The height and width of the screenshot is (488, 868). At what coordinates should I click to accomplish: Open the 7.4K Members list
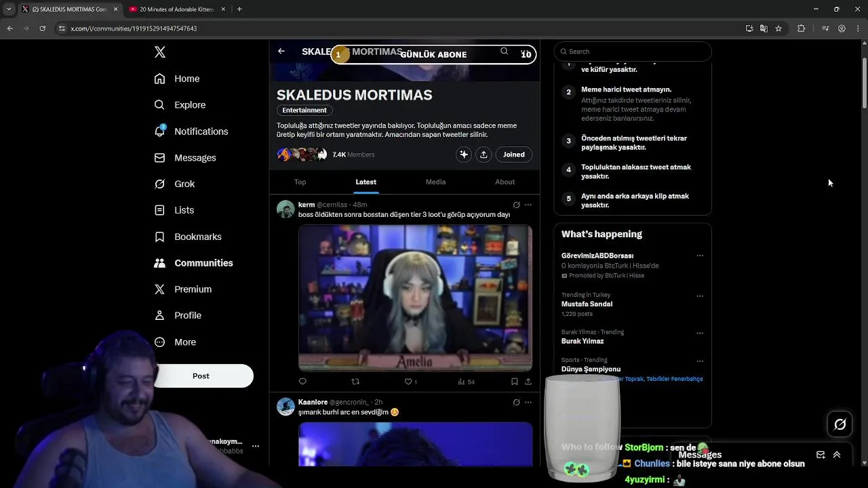[x=353, y=155]
